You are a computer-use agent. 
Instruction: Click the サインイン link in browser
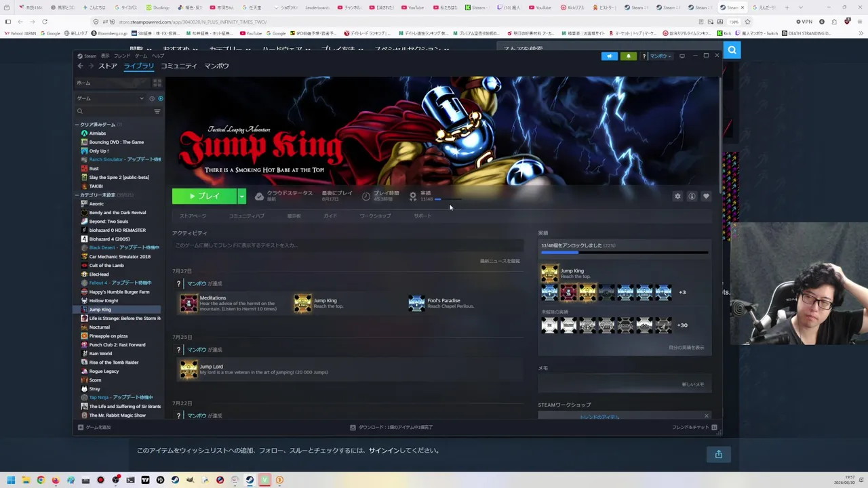384,451
